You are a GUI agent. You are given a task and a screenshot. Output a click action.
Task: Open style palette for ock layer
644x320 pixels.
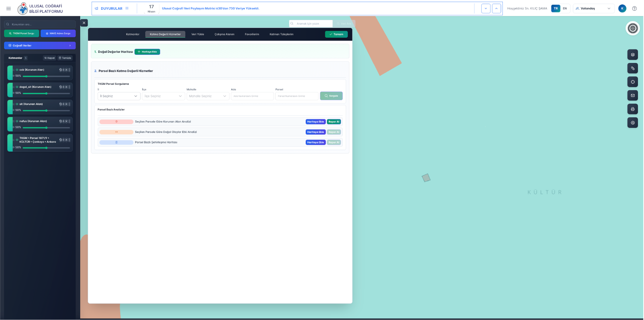pos(61,70)
